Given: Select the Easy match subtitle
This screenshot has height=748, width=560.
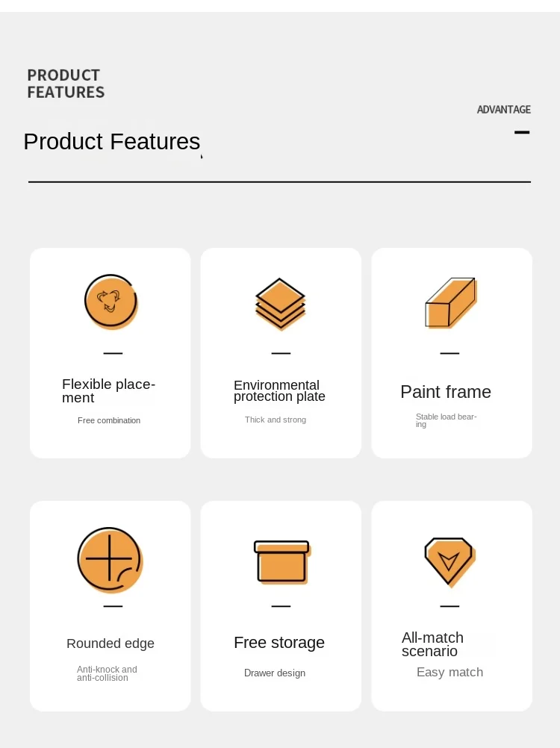Looking at the screenshot, I should pos(449,672).
